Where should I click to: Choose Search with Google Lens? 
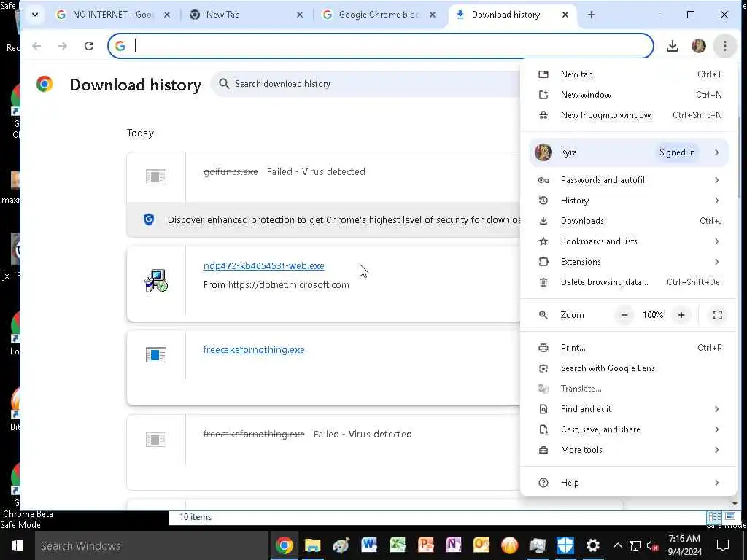[629, 368]
